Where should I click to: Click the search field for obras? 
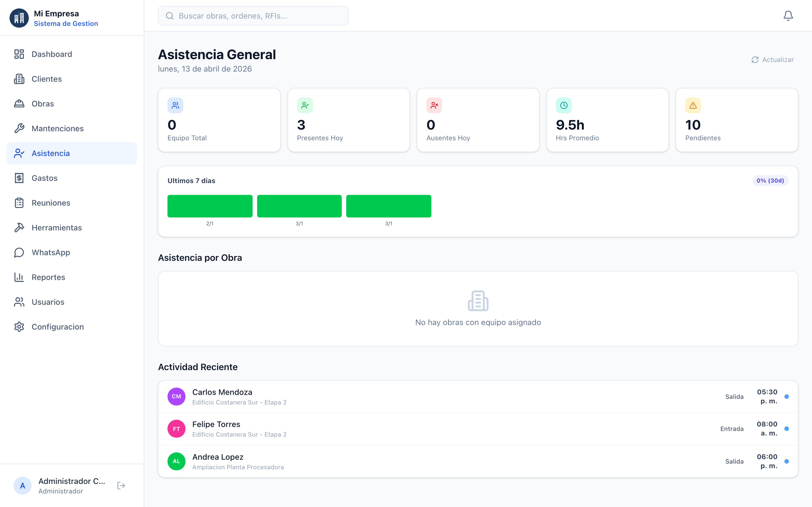(253, 15)
